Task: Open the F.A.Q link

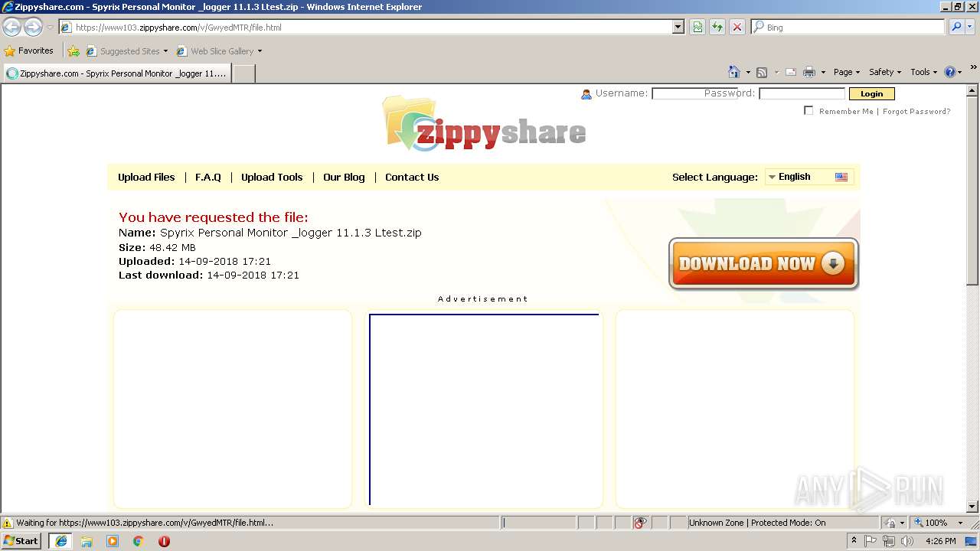Action: (x=208, y=177)
